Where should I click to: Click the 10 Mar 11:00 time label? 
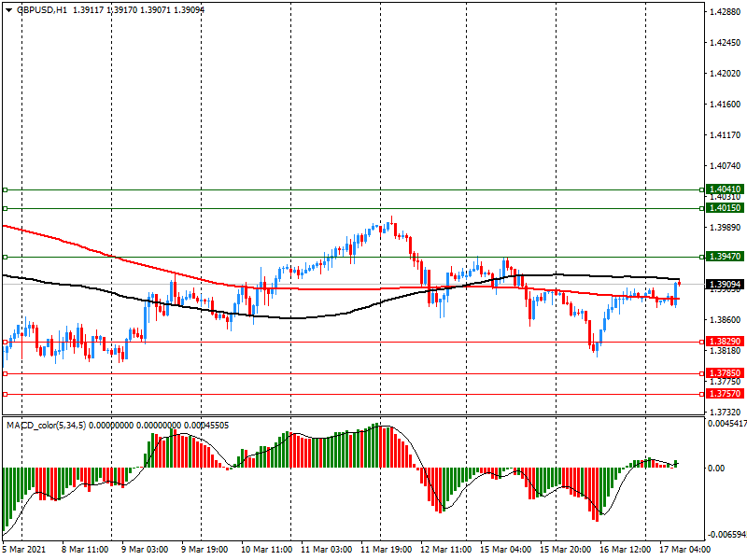tap(266, 550)
